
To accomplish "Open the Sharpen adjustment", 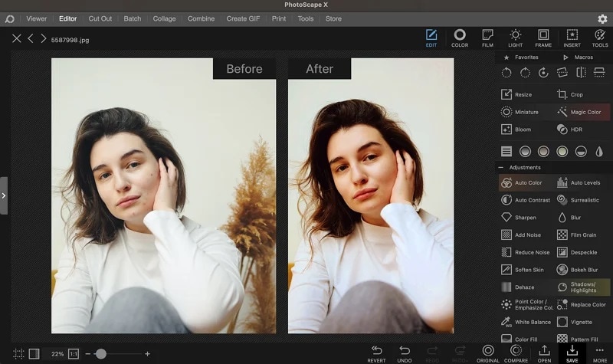I will point(519,218).
